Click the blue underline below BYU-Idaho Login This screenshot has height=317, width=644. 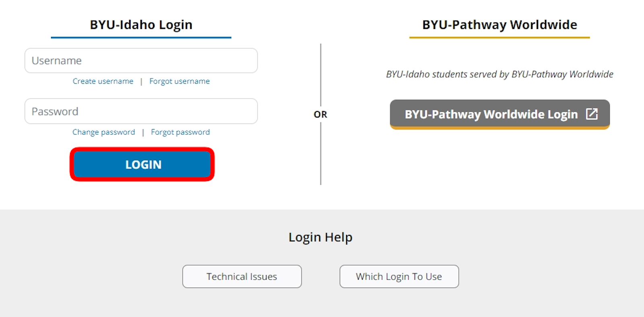pos(141,37)
